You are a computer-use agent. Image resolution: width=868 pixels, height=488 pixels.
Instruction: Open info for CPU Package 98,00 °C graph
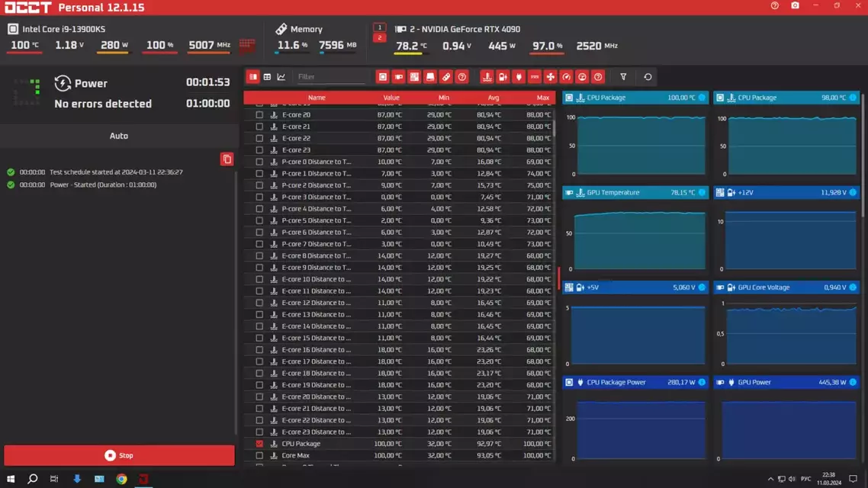tap(853, 98)
